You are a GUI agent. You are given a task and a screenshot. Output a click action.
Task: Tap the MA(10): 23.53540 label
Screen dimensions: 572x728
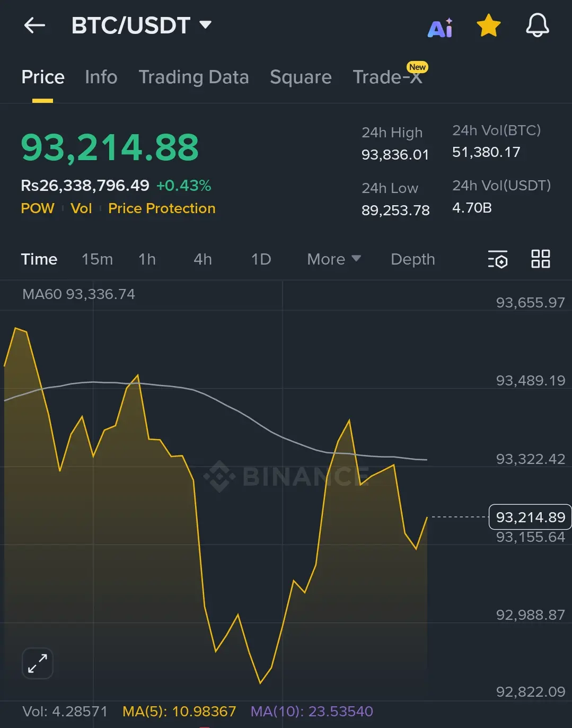coord(312,712)
